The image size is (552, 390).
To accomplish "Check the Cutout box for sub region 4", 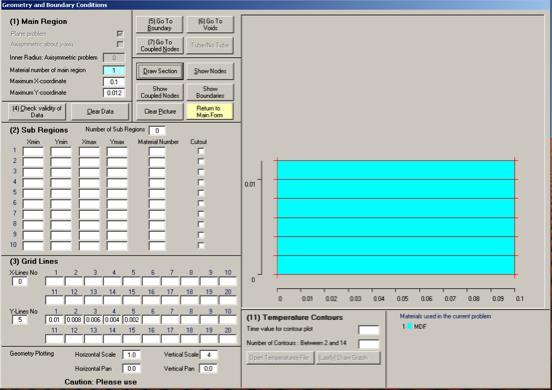I will 201,183.
